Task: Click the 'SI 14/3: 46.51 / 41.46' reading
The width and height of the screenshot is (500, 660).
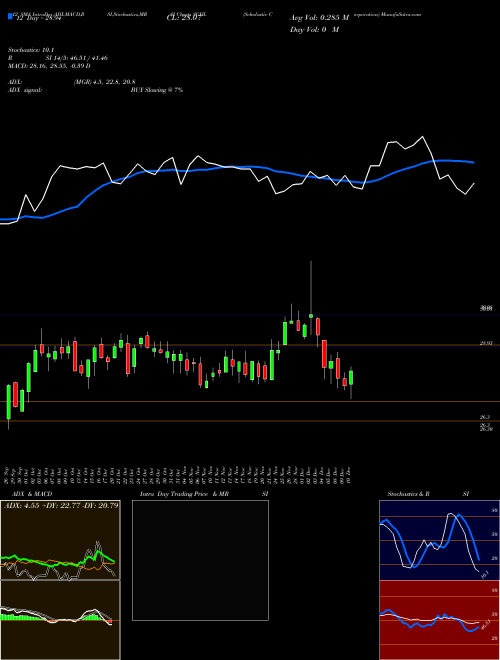Action: pyautogui.click(x=77, y=58)
